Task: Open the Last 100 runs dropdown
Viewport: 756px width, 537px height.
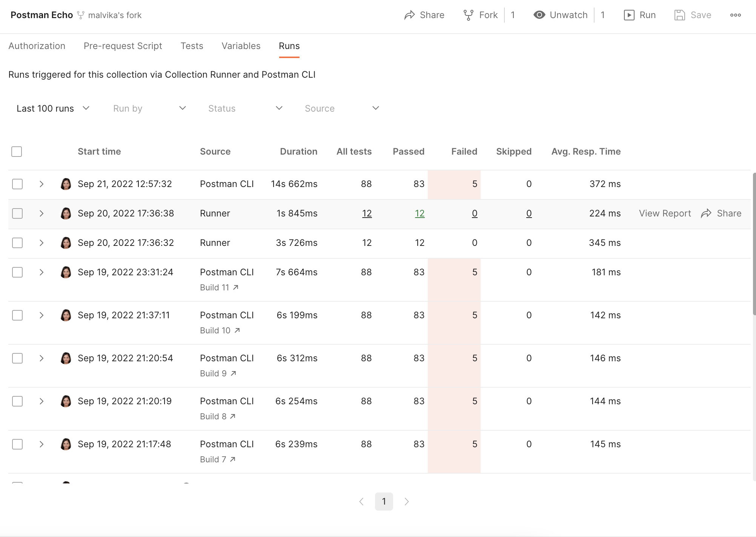Action: pyautogui.click(x=53, y=108)
